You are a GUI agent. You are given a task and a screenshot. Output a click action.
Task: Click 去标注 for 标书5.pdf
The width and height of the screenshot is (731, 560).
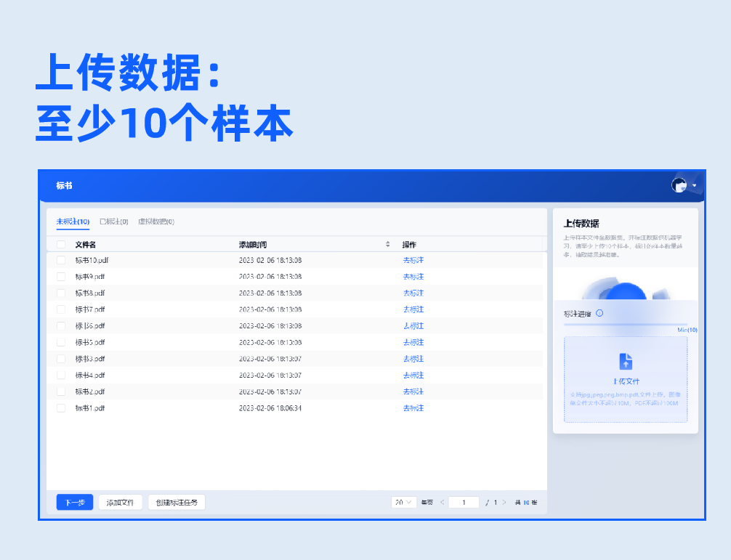413,342
